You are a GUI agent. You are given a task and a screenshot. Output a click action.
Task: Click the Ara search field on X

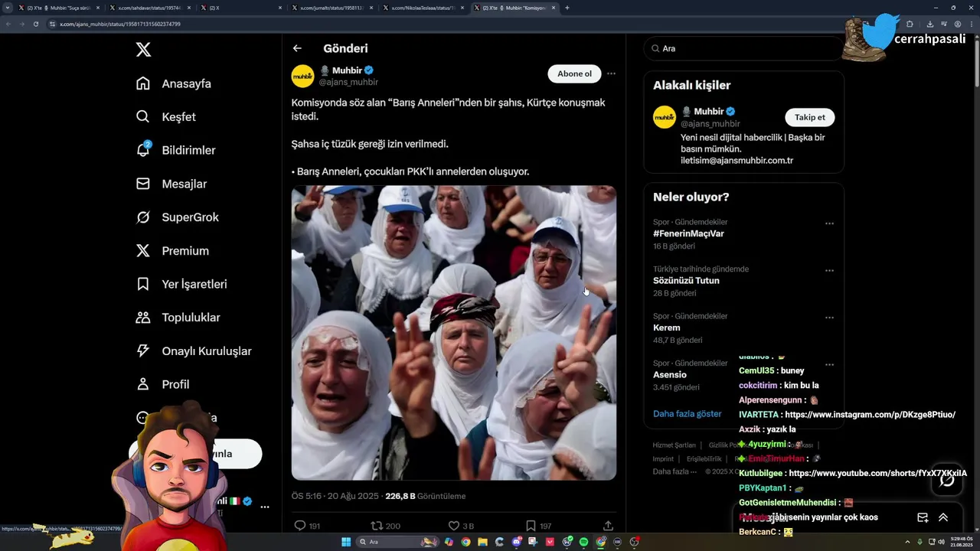pyautogui.click(x=743, y=48)
